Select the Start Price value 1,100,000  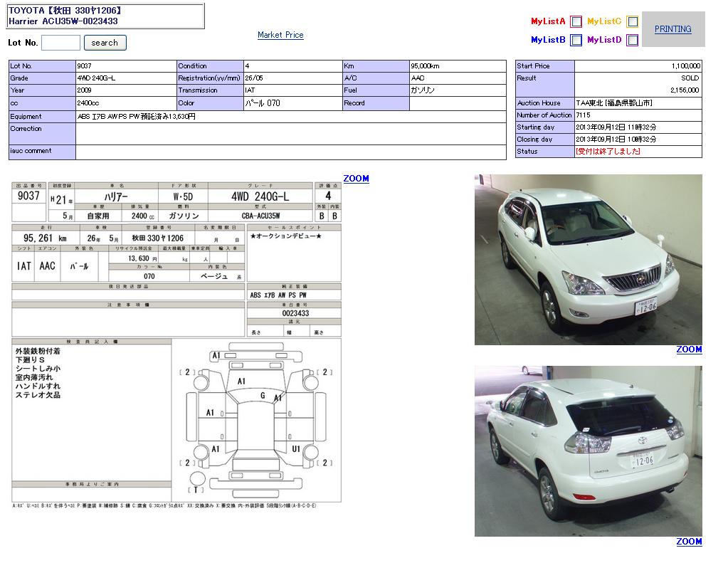point(638,66)
